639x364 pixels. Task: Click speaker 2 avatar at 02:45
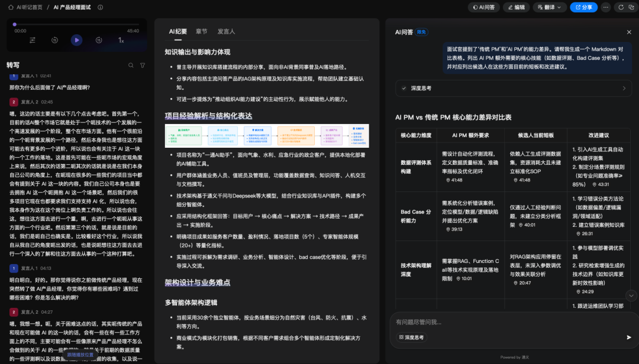click(14, 102)
